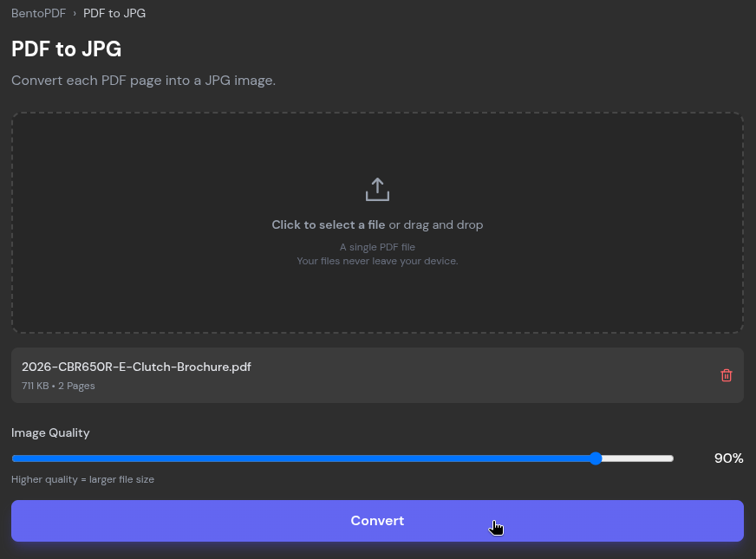756x559 pixels.
Task: Click the '711 KB • 2 Pages' file info
Action: 58,386
